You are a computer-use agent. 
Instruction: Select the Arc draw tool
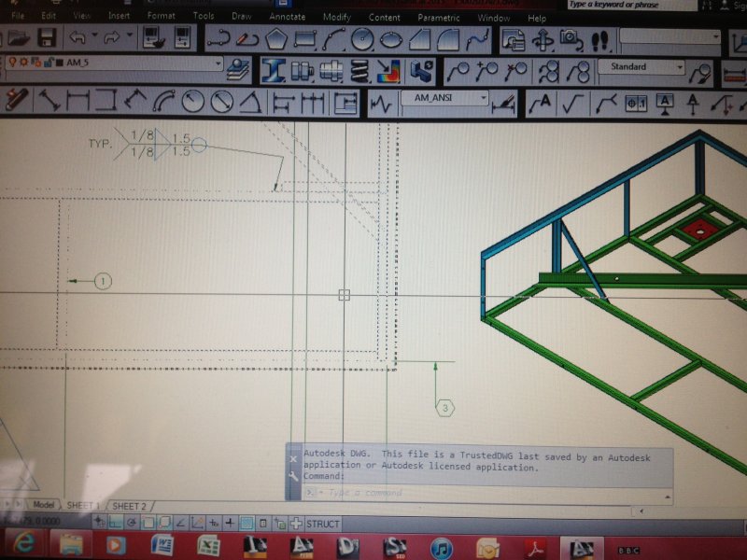point(333,39)
